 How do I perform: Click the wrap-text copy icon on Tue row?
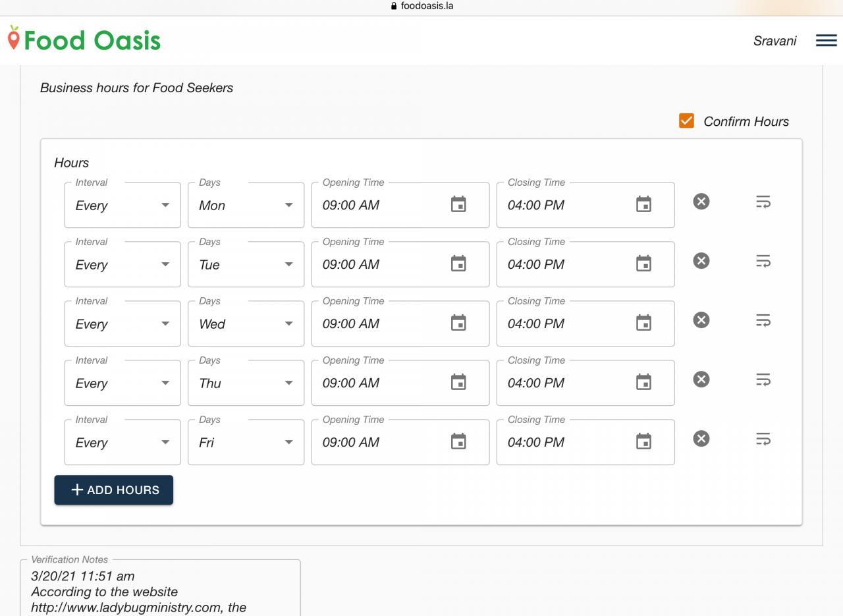[x=763, y=261]
